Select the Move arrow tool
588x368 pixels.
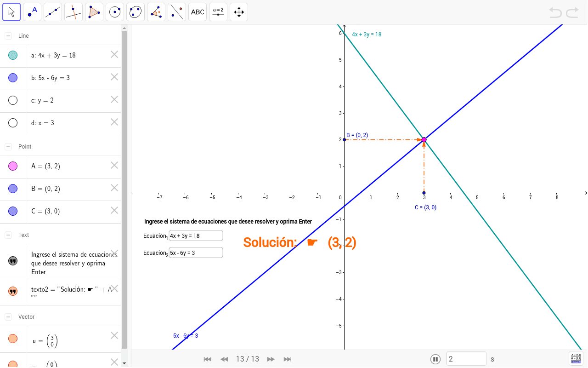11,12
